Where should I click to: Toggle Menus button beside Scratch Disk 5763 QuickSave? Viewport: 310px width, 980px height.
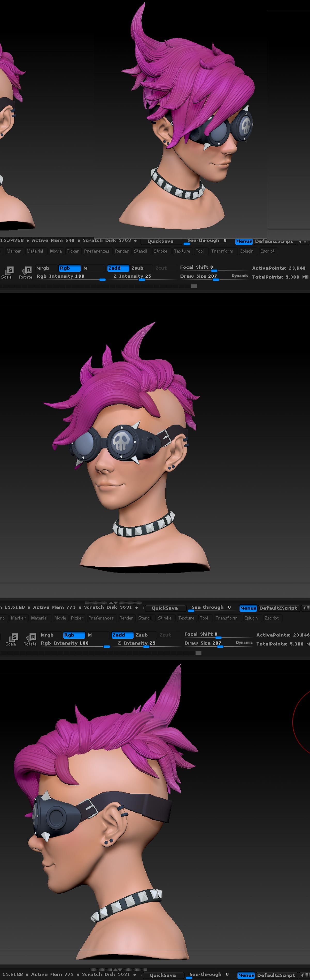pyautogui.click(x=244, y=241)
